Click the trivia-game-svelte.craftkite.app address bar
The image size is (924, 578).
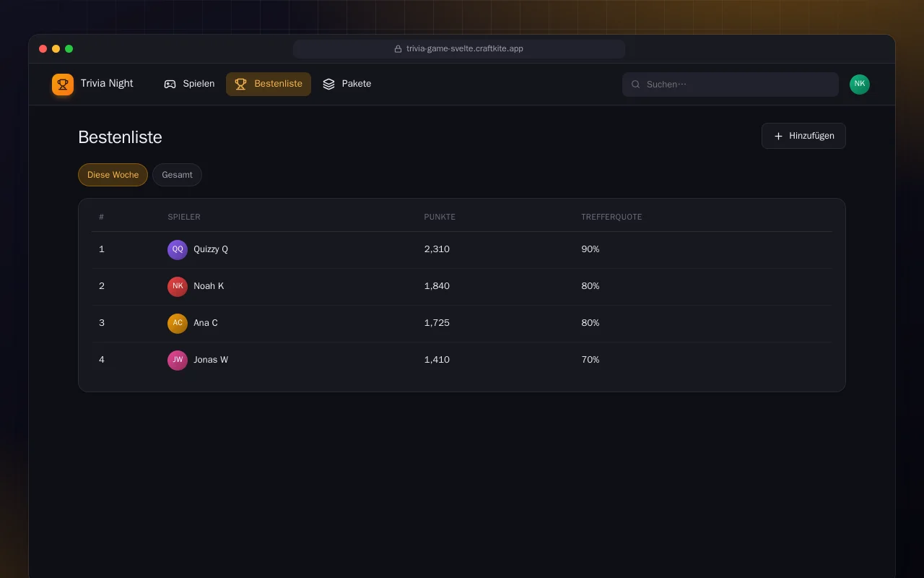click(459, 49)
